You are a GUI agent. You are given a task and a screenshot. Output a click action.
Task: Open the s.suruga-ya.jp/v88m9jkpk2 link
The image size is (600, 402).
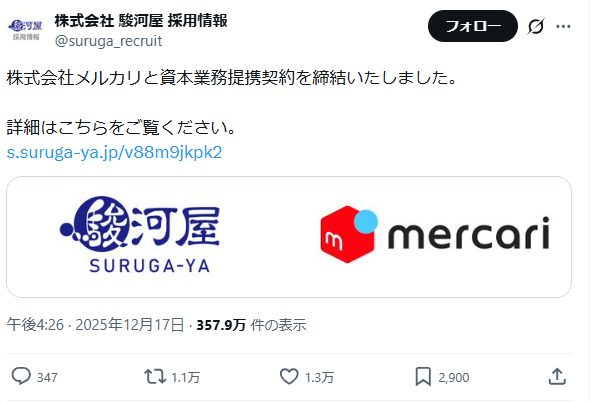[114, 152]
